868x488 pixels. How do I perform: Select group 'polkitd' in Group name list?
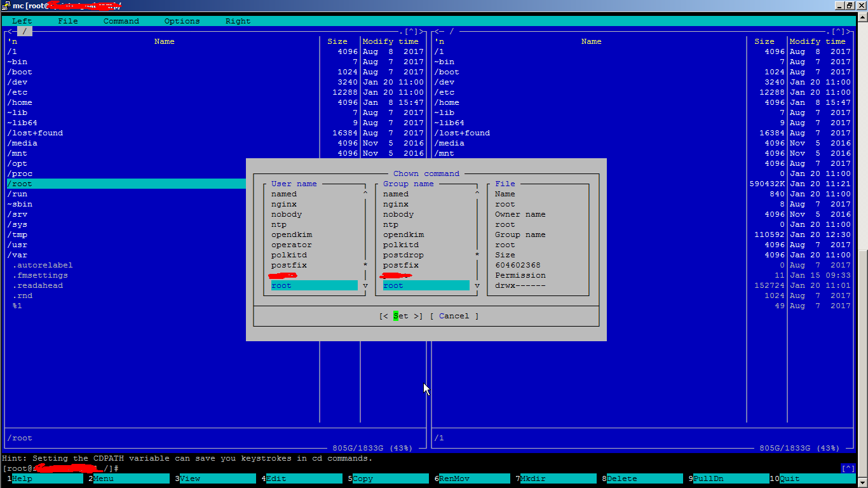pyautogui.click(x=401, y=245)
